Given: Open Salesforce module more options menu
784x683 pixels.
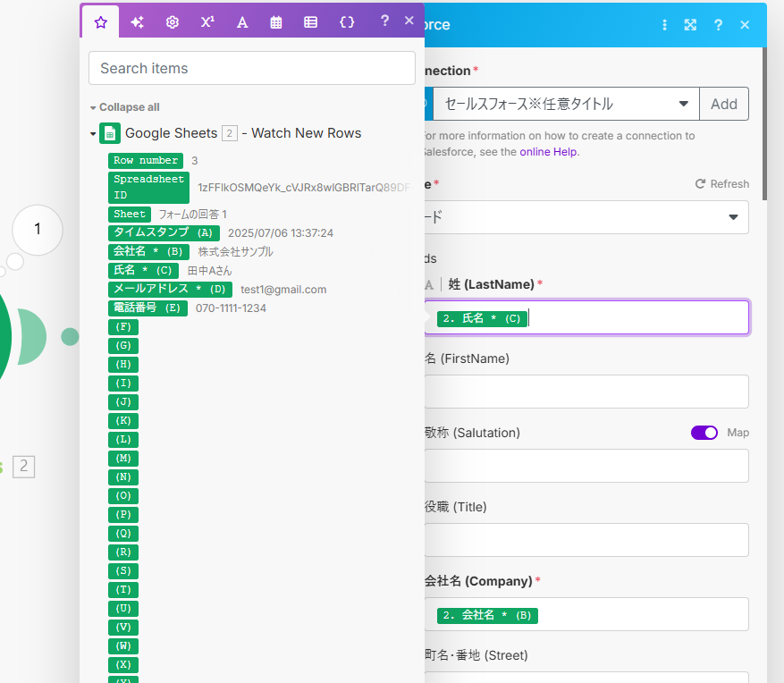Looking at the screenshot, I should tap(664, 25).
